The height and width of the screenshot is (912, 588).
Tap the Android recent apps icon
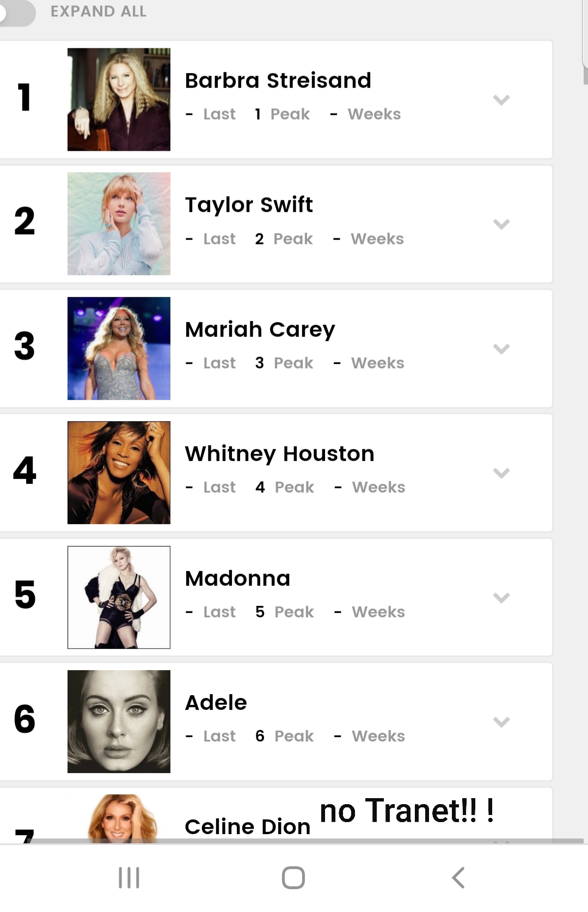click(129, 878)
